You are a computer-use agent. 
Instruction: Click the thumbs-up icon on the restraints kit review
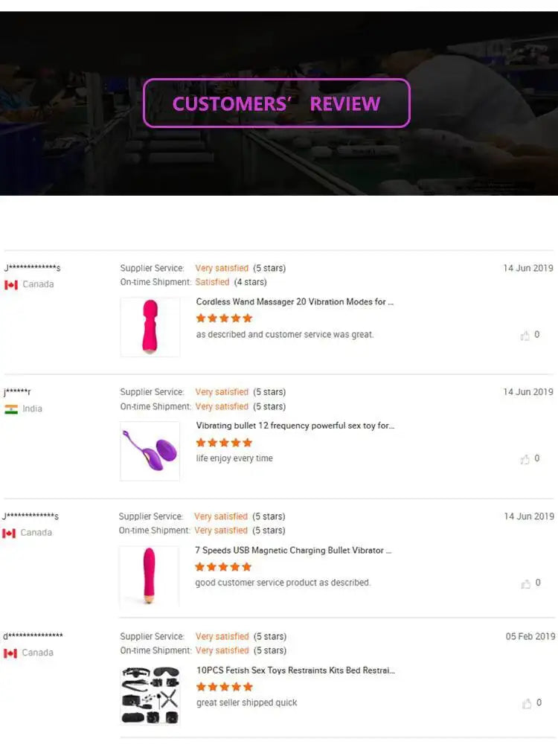click(x=527, y=702)
